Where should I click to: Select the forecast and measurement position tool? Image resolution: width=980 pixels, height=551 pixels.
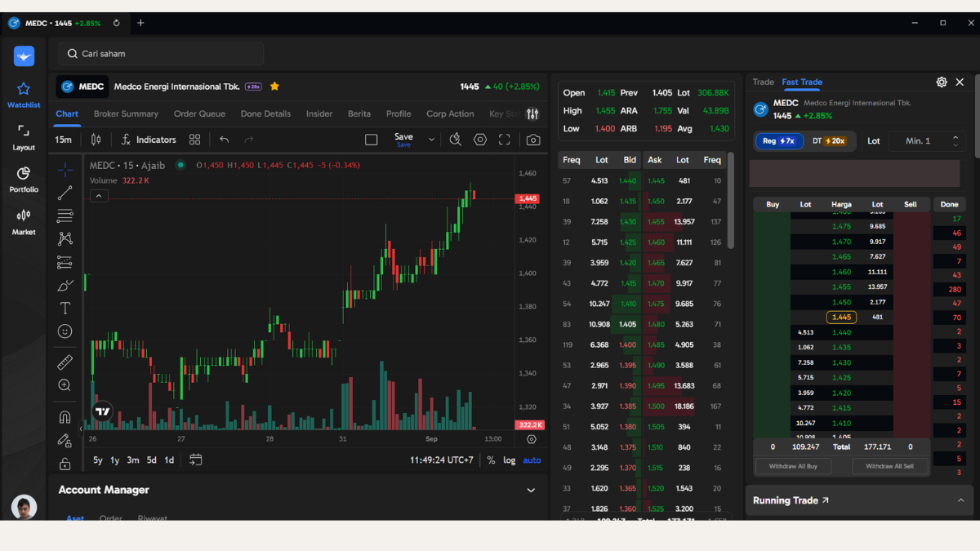coord(65,262)
